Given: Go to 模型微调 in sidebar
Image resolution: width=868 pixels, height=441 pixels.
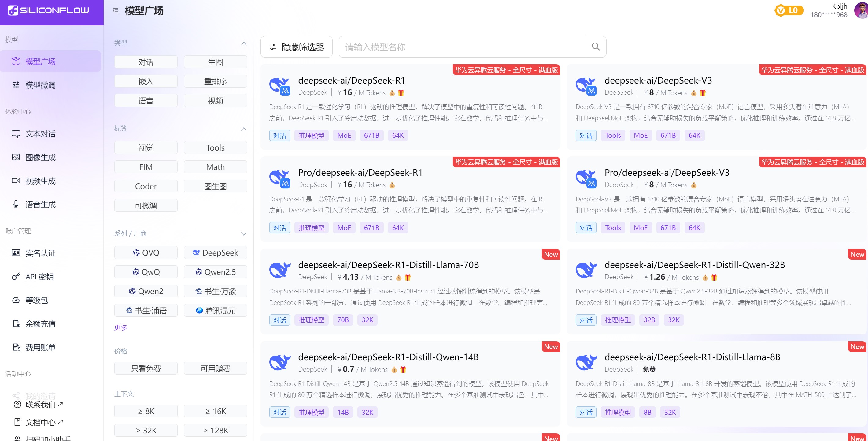Looking at the screenshot, I should click(x=40, y=85).
